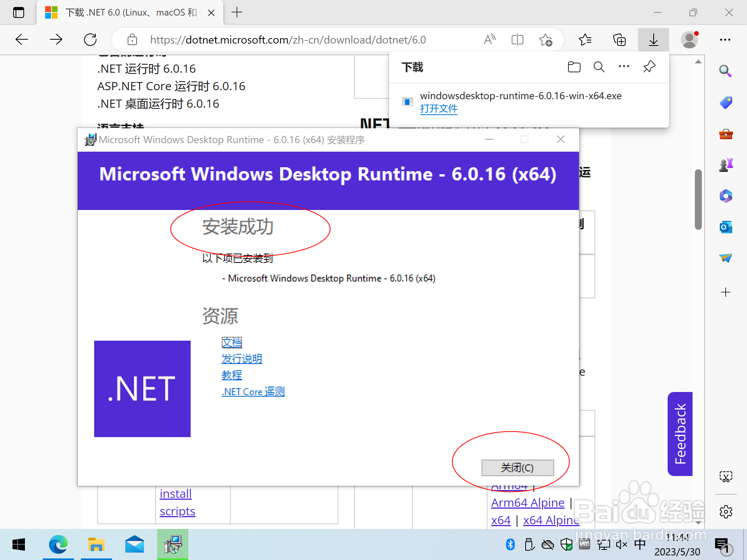Click the install scripts link on page

tap(177, 502)
